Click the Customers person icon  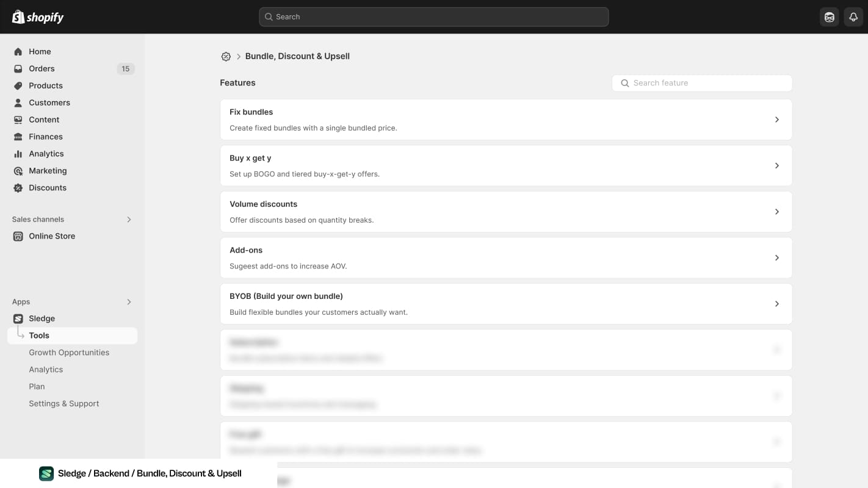pos(18,103)
